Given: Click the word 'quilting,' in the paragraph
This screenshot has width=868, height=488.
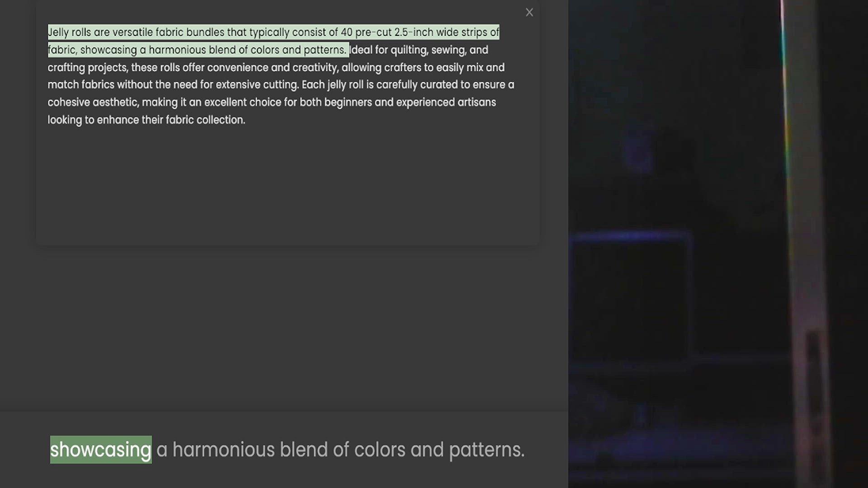Looking at the screenshot, I should pyautogui.click(x=409, y=50).
